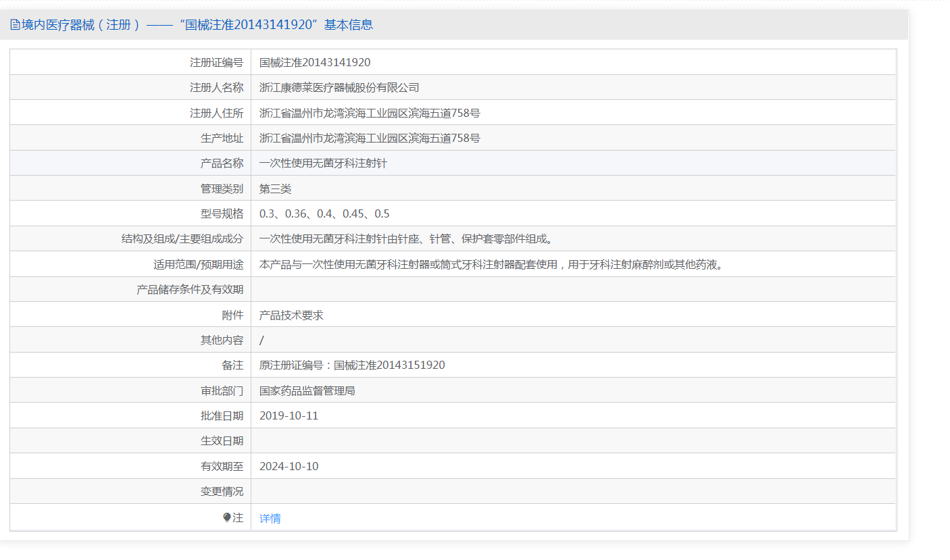Image resolution: width=950 pixels, height=560 pixels.
Task: Select the 注册证编号 value 国械注准20143141920 in table
Action: point(315,62)
